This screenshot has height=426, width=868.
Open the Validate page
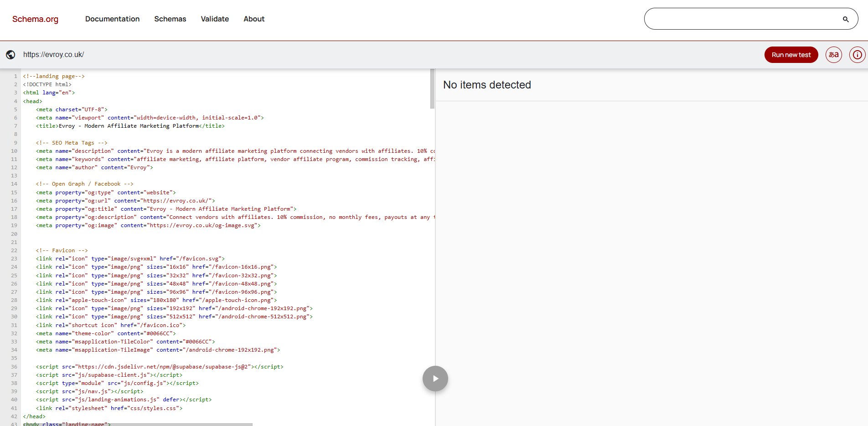click(215, 19)
